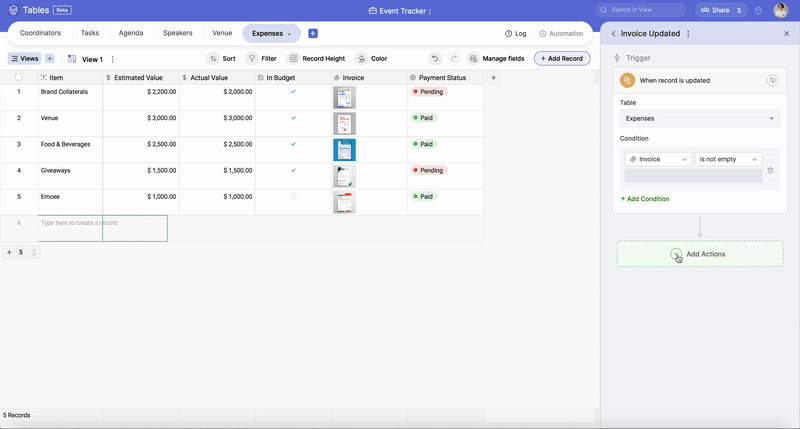Open Manage fields
This screenshot has height=429, width=800.
(x=496, y=59)
